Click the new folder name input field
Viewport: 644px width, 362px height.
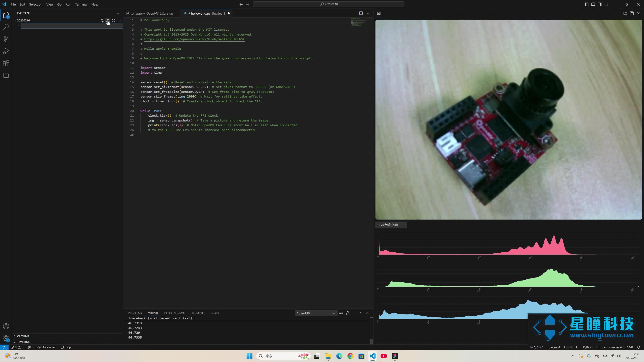point(71,26)
